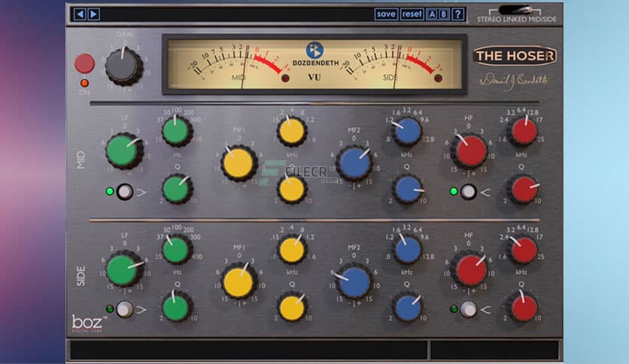The width and height of the screenshot is (629, 364).
Task: Reset all EQ settings
Action: 412,14
